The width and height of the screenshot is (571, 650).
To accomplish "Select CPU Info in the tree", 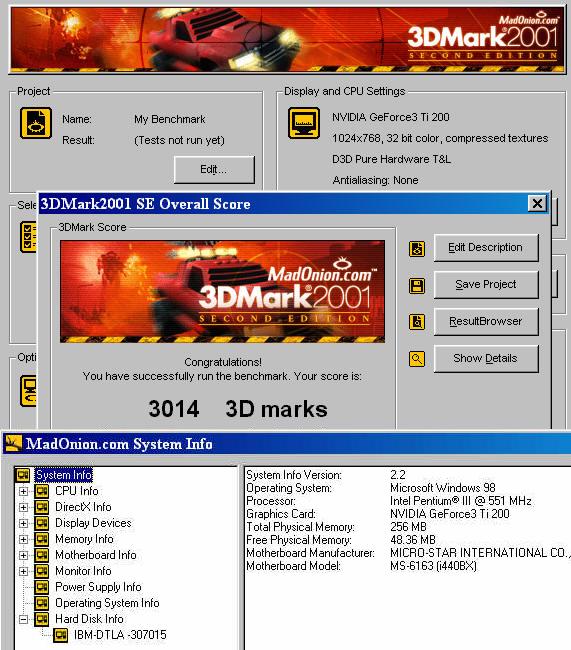I will (77, 491).
